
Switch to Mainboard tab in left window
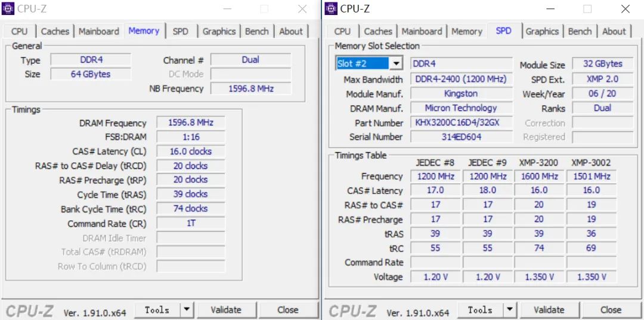pyautogui.click(x=99, y=31)
